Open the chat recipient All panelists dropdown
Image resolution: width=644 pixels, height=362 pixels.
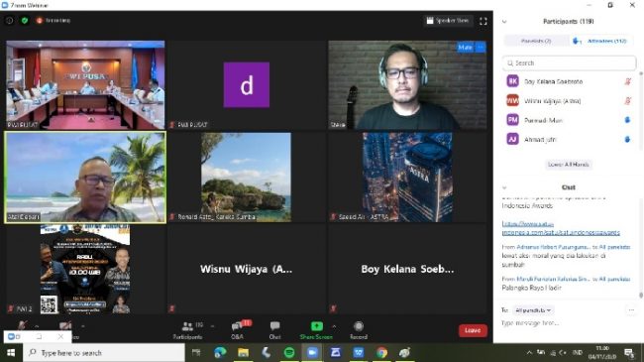533,310
